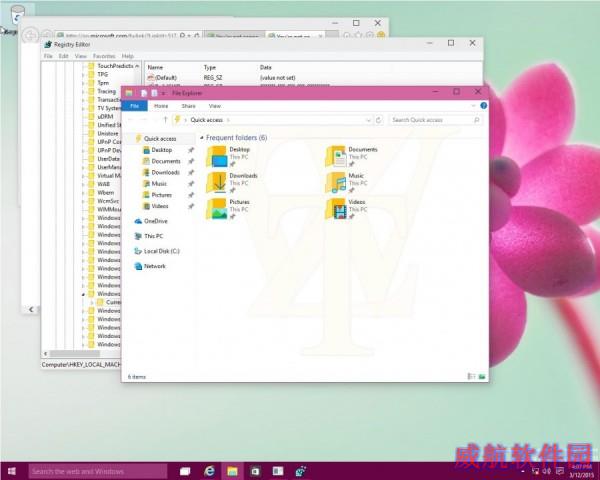
Task: Click the Pictures frequent folder icon
Action: coord(217,209)
